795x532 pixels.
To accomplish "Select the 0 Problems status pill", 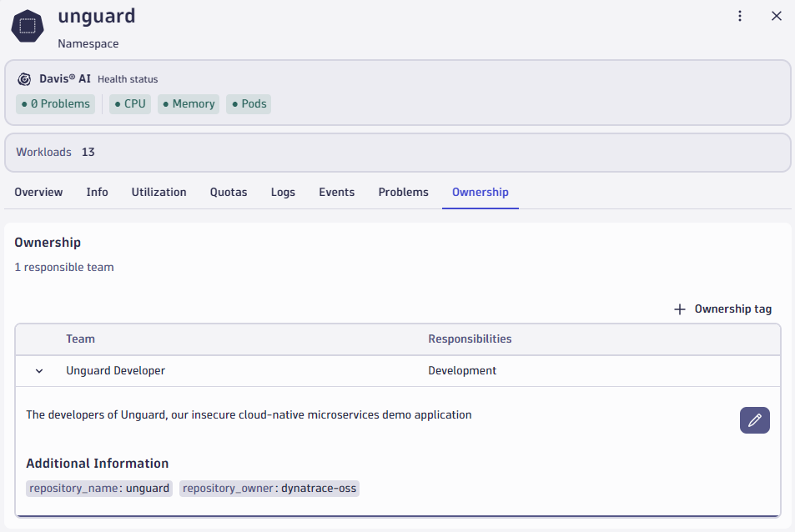I will pos(55,103).
